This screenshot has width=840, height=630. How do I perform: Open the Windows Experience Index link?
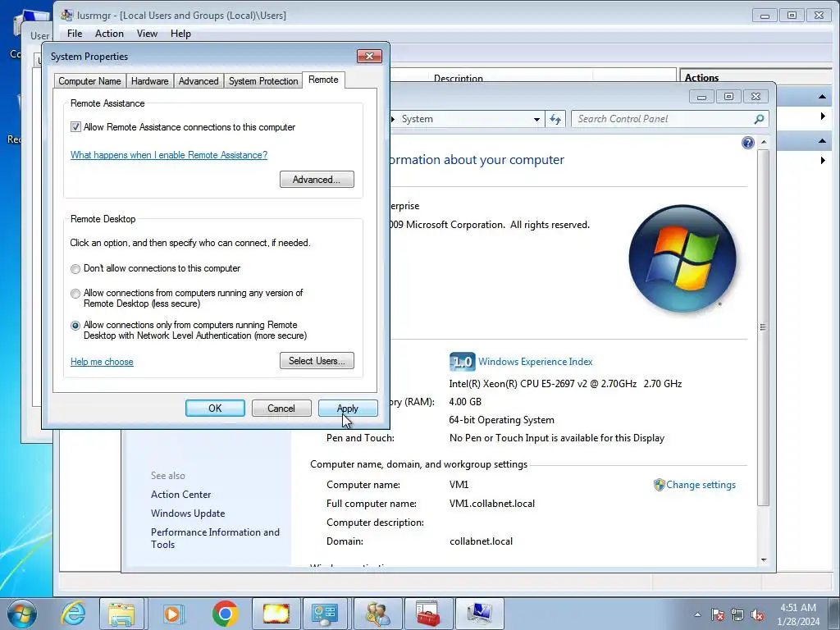535,362
